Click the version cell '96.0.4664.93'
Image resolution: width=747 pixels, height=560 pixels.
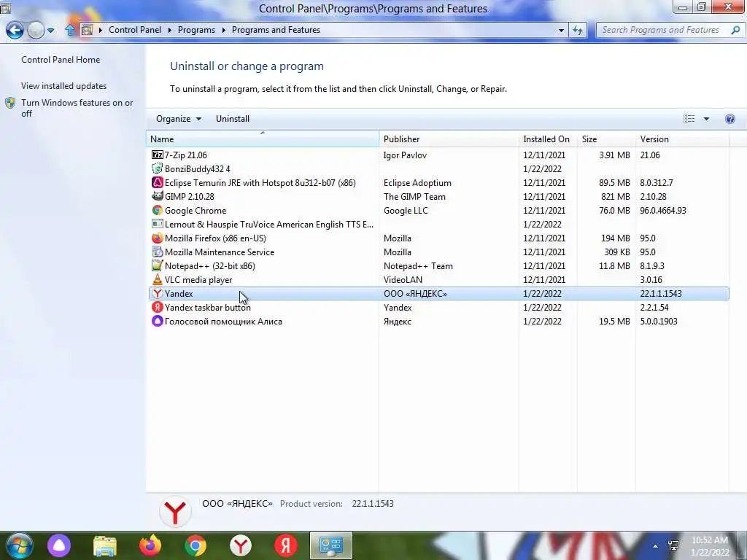point(663,210)
